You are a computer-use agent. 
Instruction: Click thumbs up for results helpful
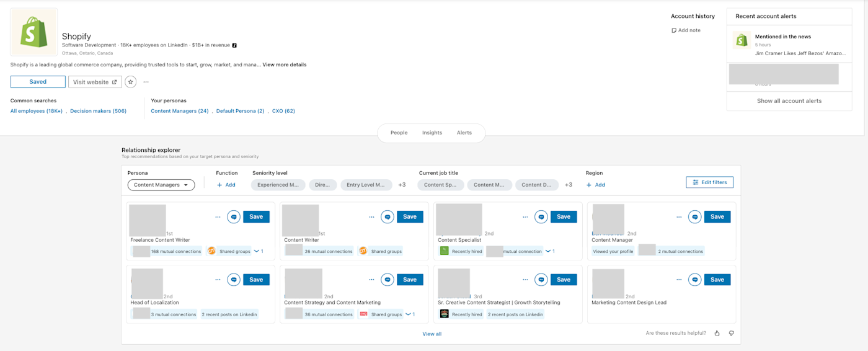(717, 334)
